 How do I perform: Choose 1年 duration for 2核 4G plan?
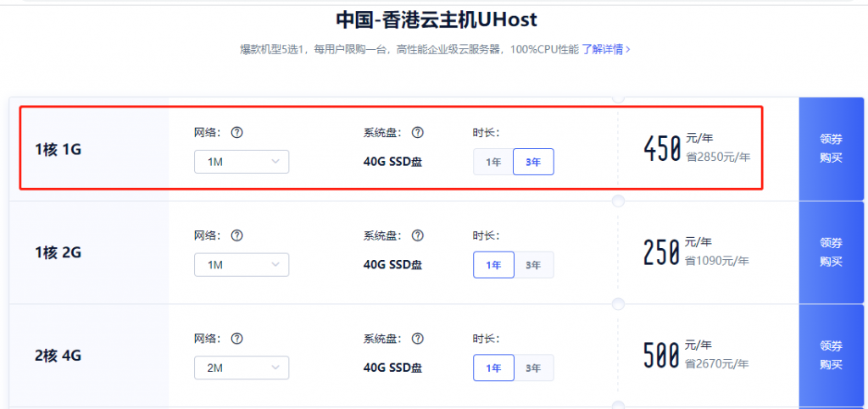click(493, 368)
